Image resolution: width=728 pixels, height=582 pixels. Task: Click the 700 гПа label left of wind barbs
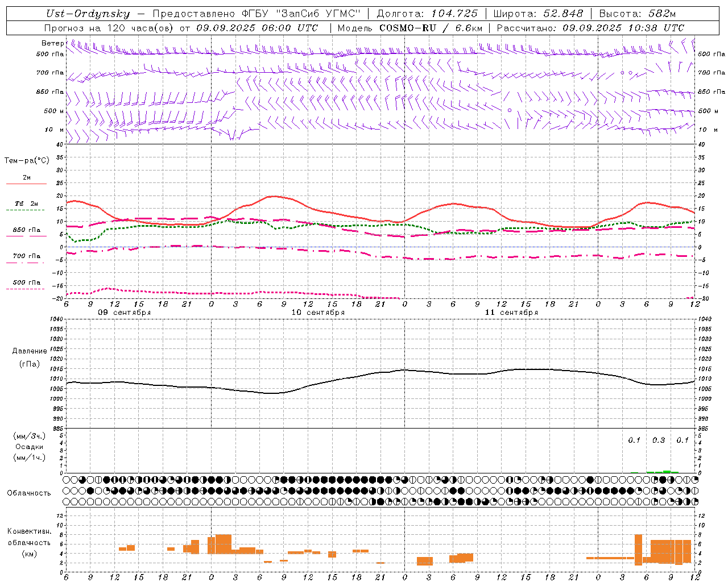50,73
